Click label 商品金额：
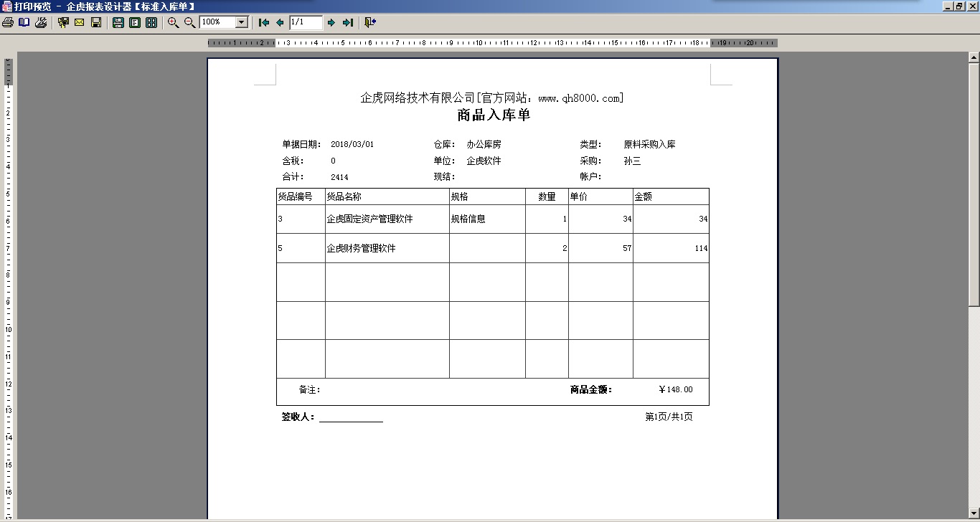This screenshot has width=980, height=522. pos(591,389)
